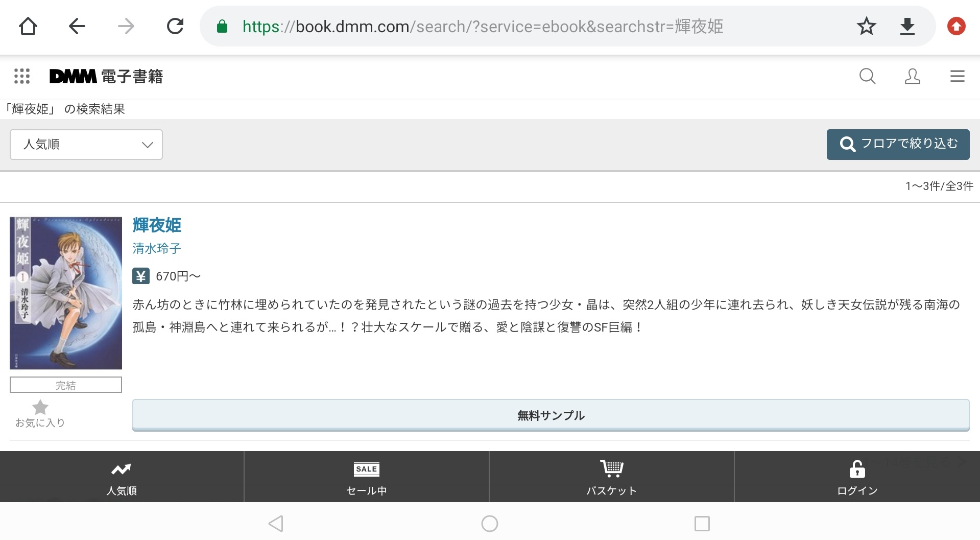Expand the 人気順 sort dropdown
Viewport: 980px width, 540px height.
coord(86,145)
